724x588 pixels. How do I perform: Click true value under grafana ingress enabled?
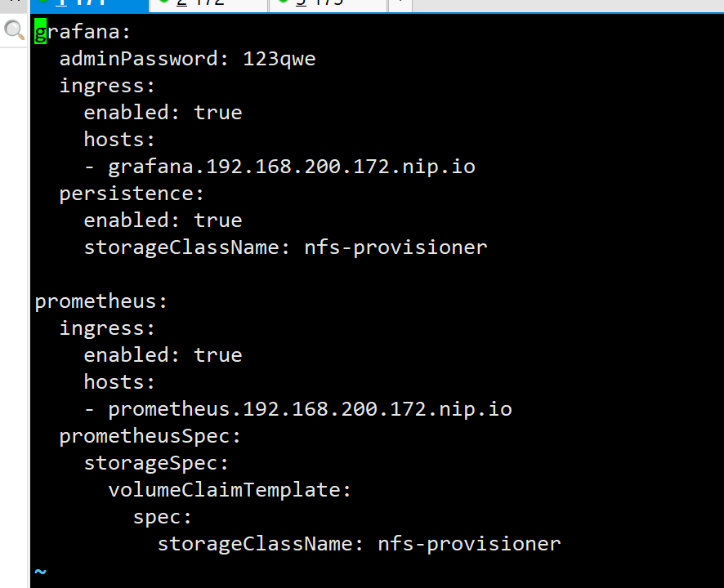(218, 113)
